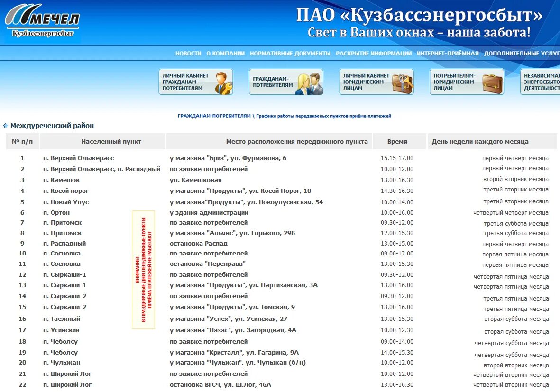Viewport: 560px width, 392px height.
Task: Click the red holiday warning notice
Action: [143, 270]
